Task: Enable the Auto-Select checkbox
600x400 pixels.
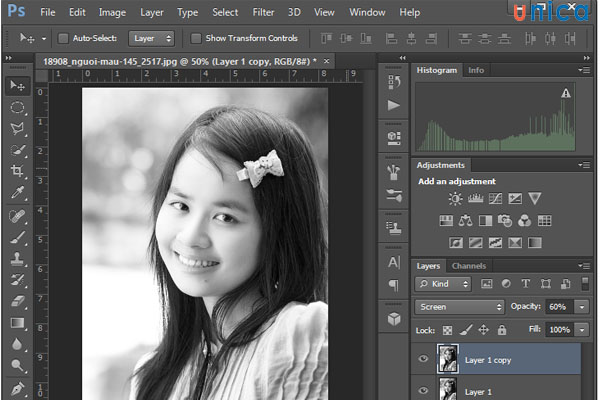Action: pos(63,38)
